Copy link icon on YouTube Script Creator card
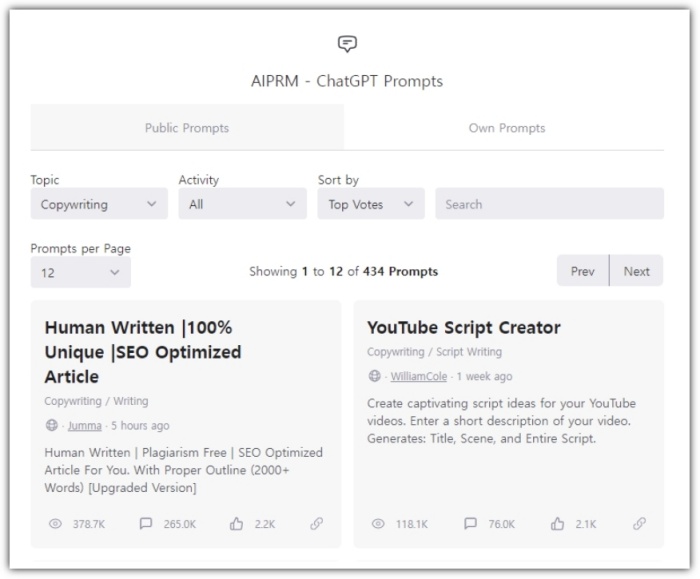The height and width of the screenshot is (579, 700). click(x=639, y=523)
